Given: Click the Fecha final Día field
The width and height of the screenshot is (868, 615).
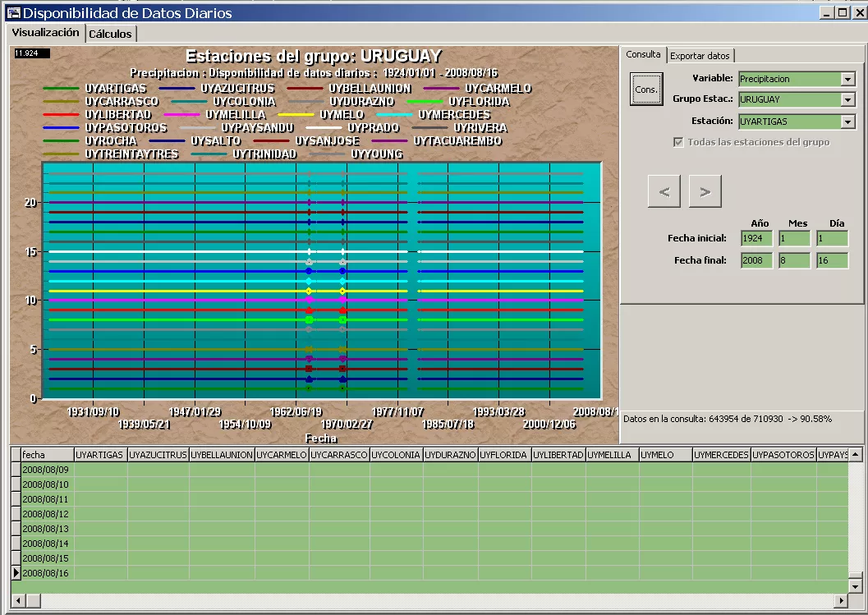Looking at the screenshot, I should 832,260.
